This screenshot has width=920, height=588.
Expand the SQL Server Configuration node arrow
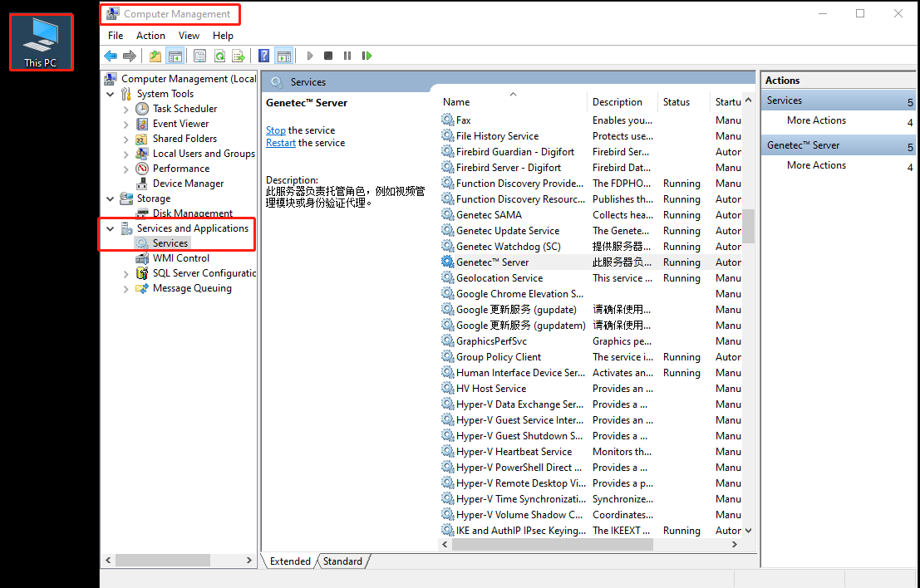click(125, 273)
